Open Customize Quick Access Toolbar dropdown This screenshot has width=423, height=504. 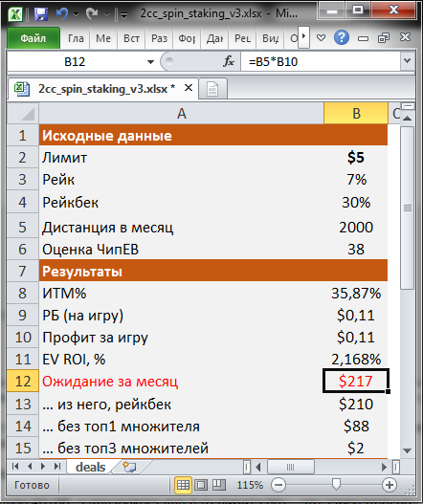point(123,14)
